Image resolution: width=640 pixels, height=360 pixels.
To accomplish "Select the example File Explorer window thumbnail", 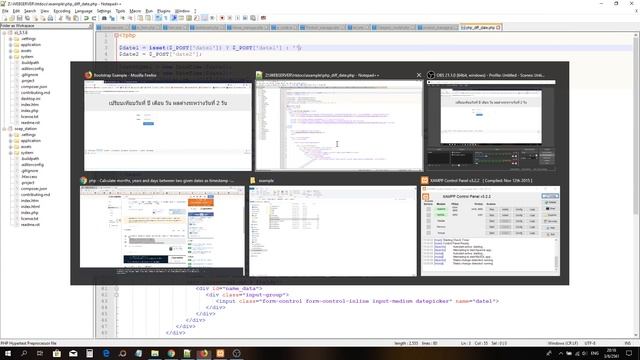I will click(333, 231).
